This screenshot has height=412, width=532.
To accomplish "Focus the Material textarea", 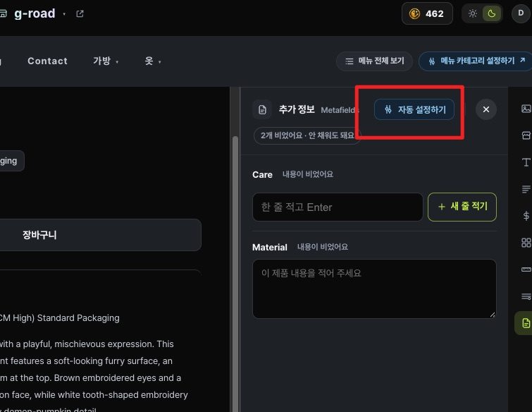I will tap(374, 289).
